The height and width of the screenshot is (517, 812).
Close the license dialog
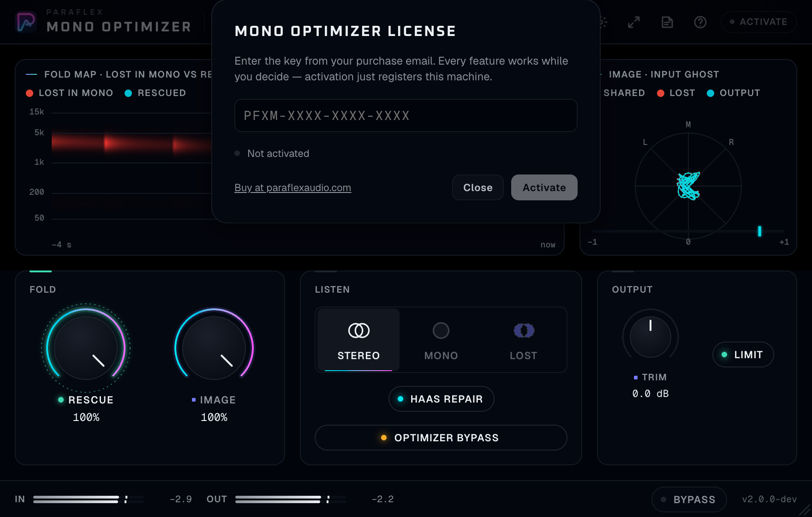click(478, 187)
